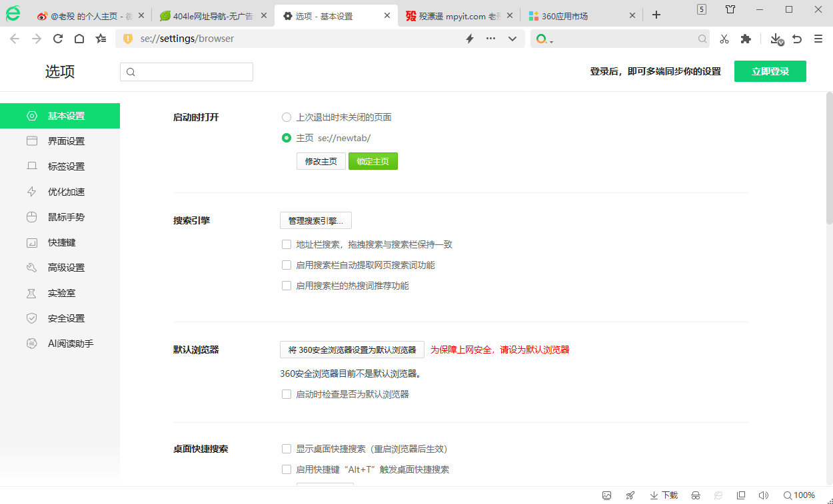Click '下载' in the status bar
This screenshot has width=833, height=504.
tap(664, 495)
